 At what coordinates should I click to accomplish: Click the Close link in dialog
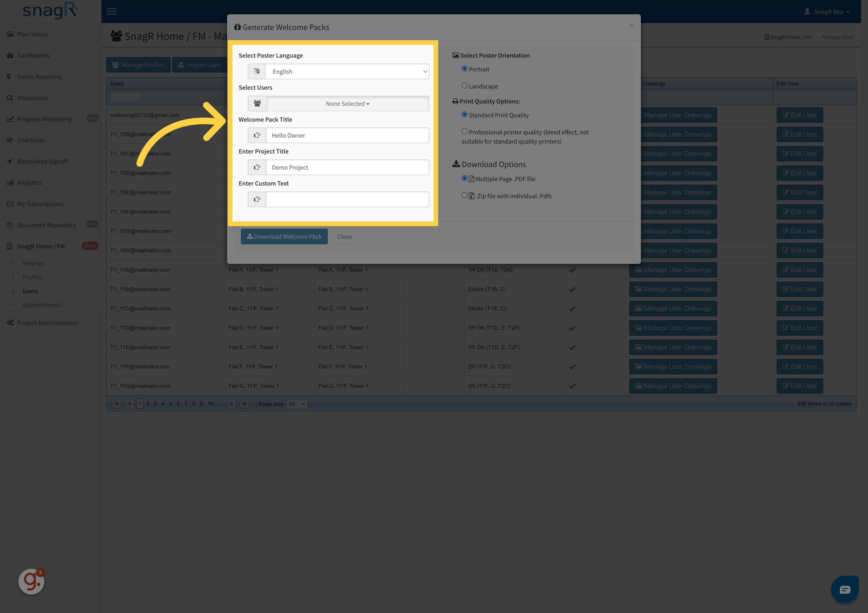tap(344, 236)
